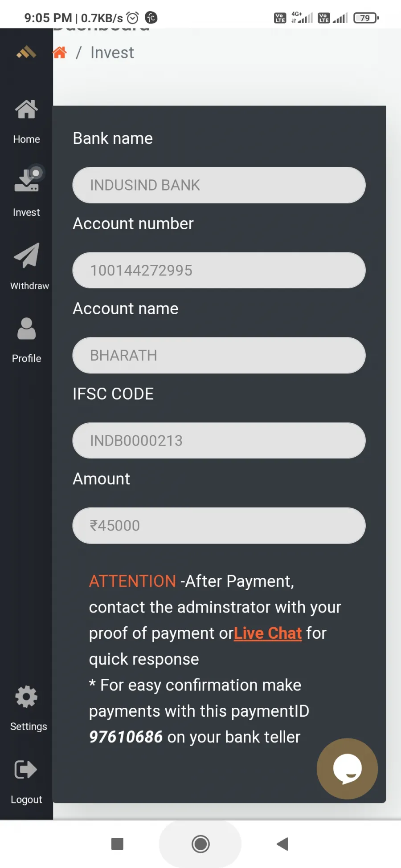Click the Amount field showing ₹45000
The width and height of the screenshot is (401, 868).
(x=219, y=526)
